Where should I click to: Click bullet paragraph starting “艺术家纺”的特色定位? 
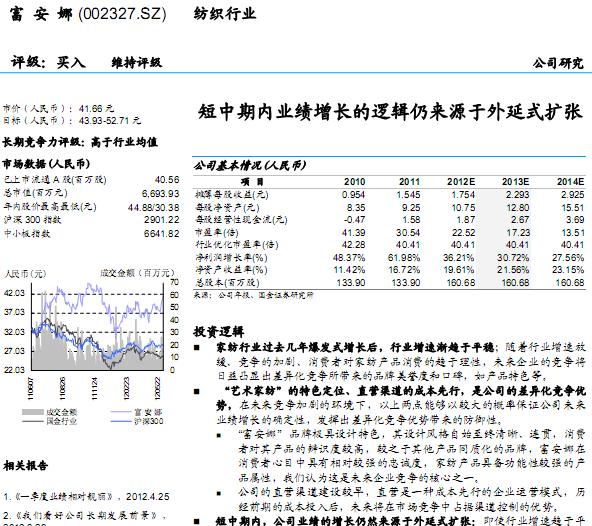[x=401, y=405]
